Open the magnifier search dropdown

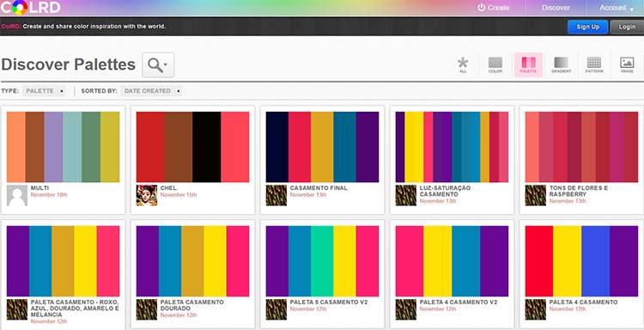158,65
